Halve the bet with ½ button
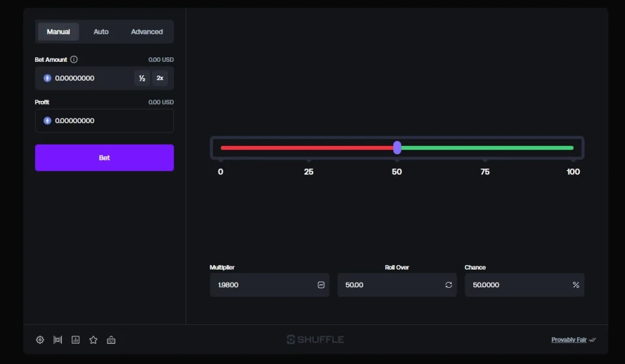 pyautogui.click(x=142, y=78)
